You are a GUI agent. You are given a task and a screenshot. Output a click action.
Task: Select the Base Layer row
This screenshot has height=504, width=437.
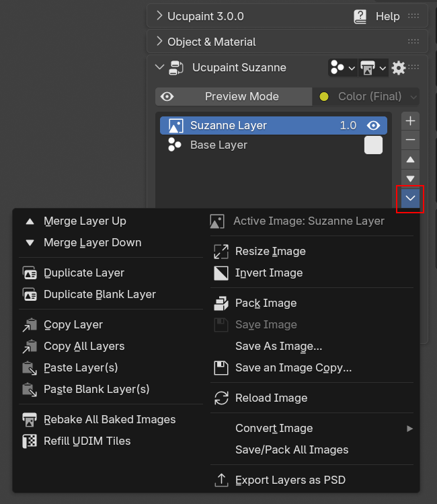tap(274, 145)
